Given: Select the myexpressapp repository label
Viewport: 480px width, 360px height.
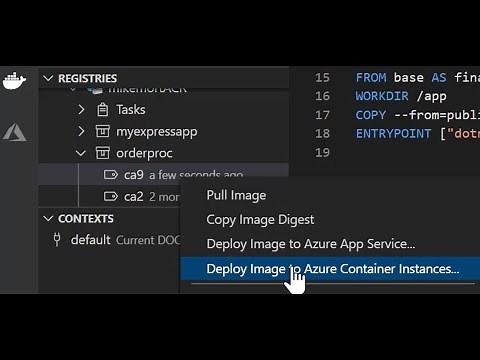Looking at the screenshot, I should click(156, 132).
